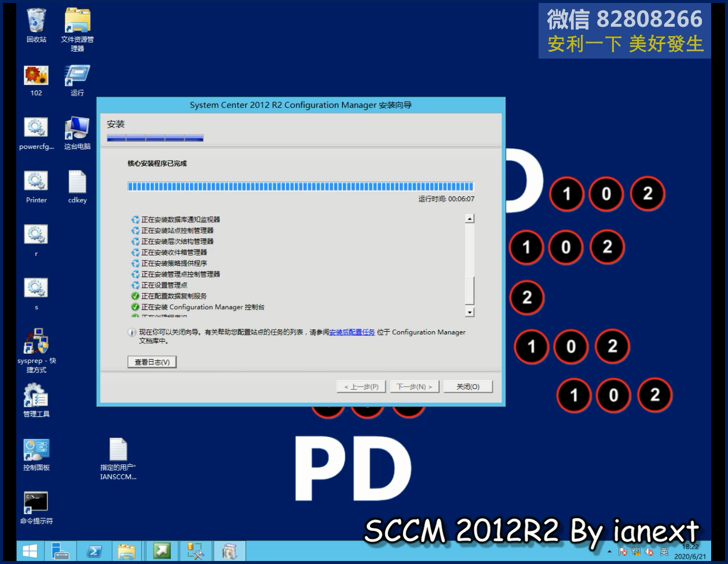Select the 指定的用户 text file icon
Screen dimensions: 728x564
(x=118, y=459)
